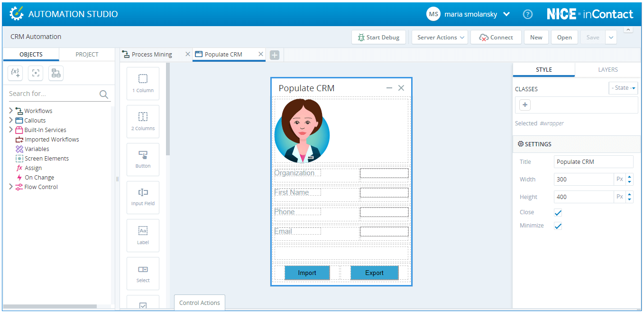The height and width of the screenshot is (313, 644).
Task: Adjust the Height value stepper
Action: [x=629, y=197]
